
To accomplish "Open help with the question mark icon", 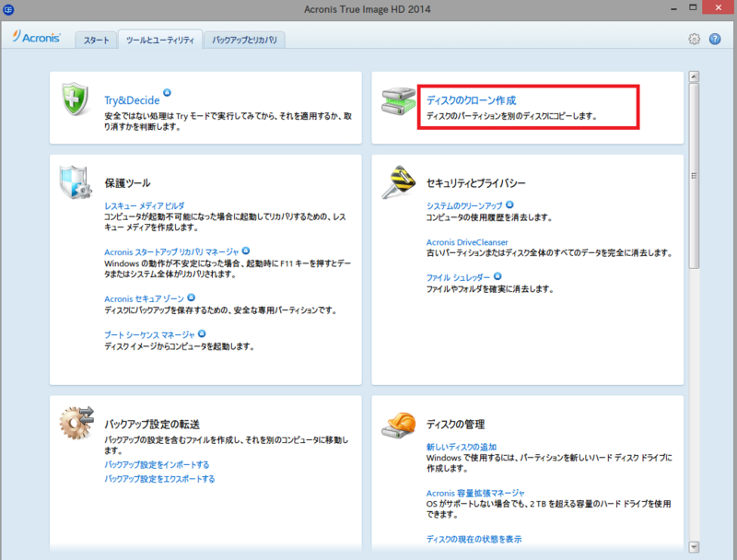I will coord(715,39).
